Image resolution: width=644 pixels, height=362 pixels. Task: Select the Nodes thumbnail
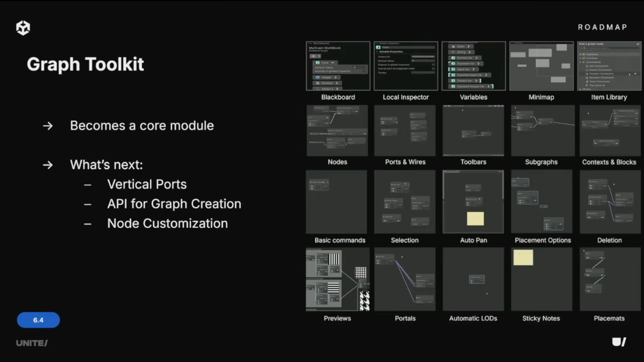coord(337,130)
